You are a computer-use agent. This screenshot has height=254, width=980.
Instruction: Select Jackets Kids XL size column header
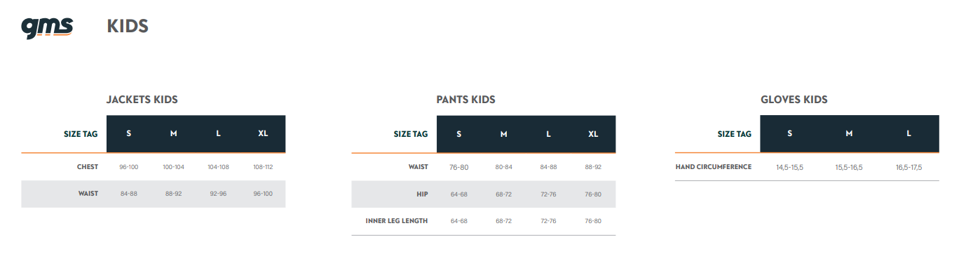tap(263, 134)
